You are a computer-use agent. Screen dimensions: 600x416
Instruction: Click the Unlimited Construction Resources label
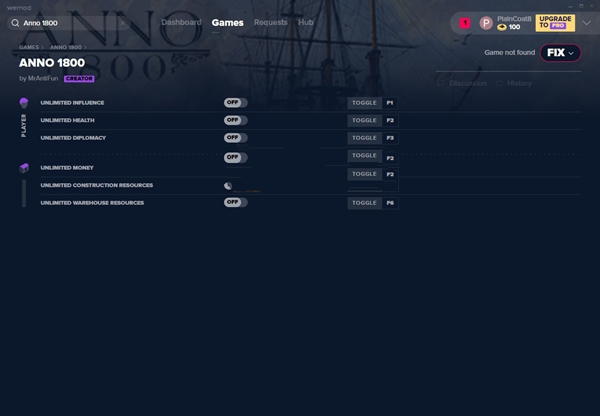pos(97,185)
